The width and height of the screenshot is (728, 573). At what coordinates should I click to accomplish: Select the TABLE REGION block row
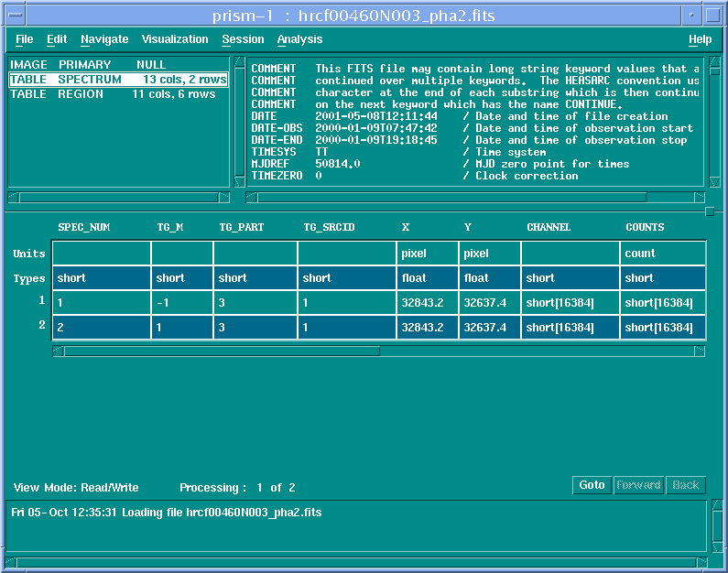point(118,94)
